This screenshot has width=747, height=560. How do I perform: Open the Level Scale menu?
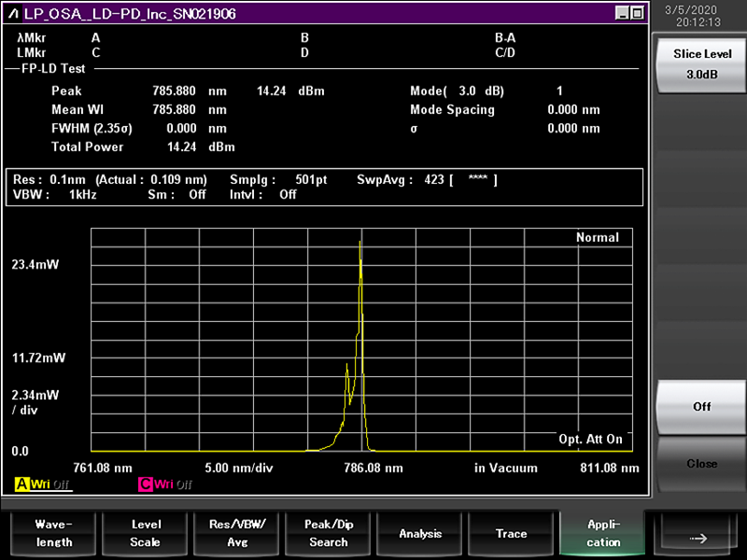pos(145,533)
